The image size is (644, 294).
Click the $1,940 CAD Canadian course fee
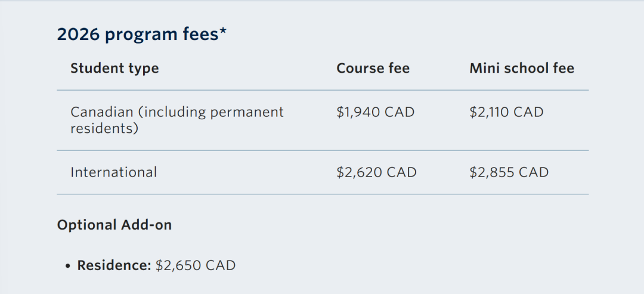[x=375, y=112]
